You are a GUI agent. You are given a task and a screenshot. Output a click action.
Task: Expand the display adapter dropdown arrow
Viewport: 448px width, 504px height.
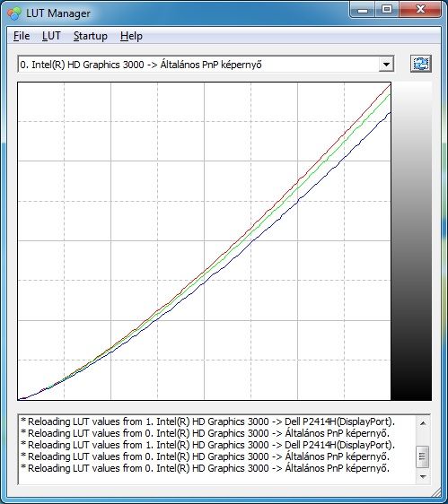[386, 65]
